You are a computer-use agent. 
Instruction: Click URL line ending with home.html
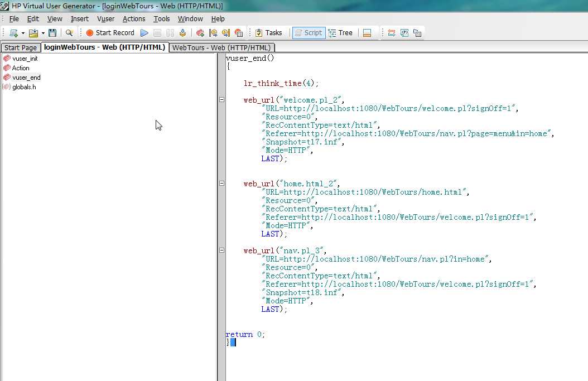[365, 192]
